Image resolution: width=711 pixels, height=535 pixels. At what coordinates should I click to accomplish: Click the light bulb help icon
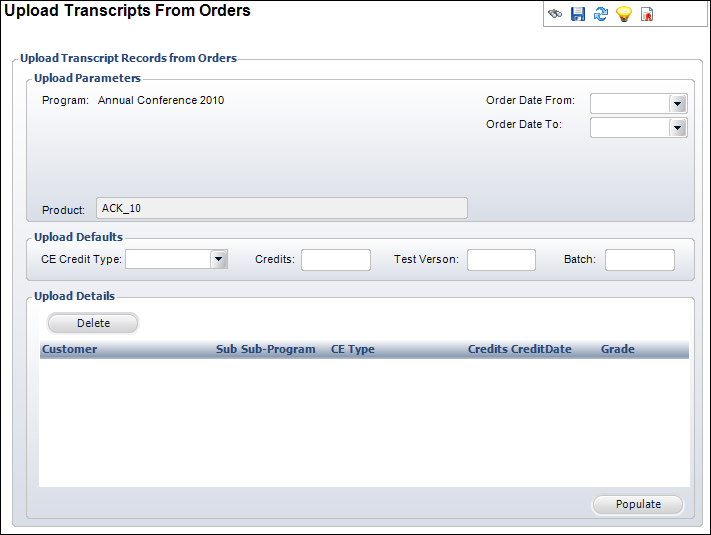(x=624, y=15)
